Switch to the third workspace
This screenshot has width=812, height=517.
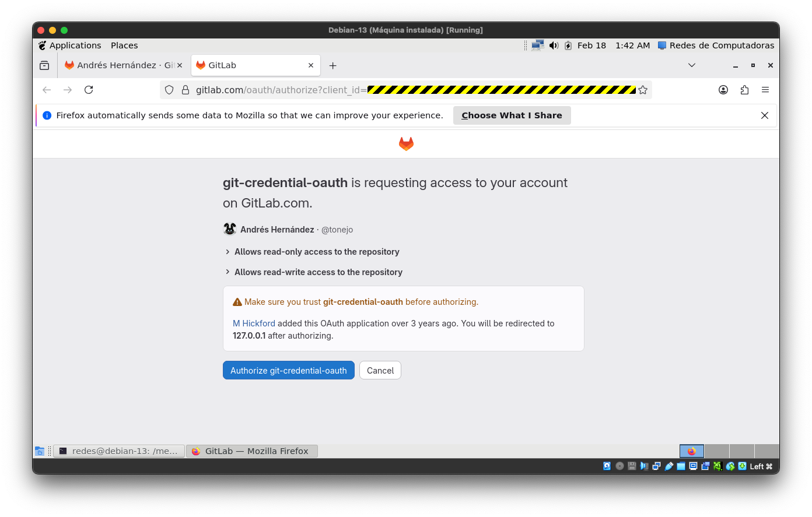(742, 451)
